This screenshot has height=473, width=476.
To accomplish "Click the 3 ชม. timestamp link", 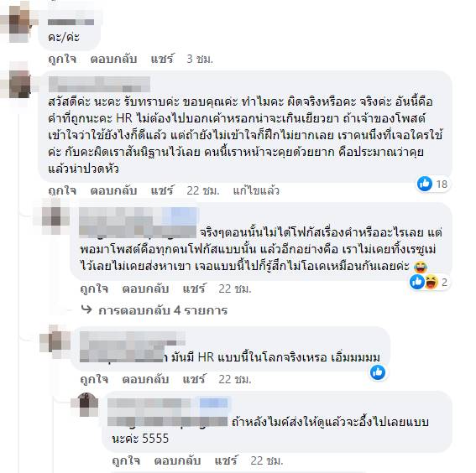I will [200, 59].
